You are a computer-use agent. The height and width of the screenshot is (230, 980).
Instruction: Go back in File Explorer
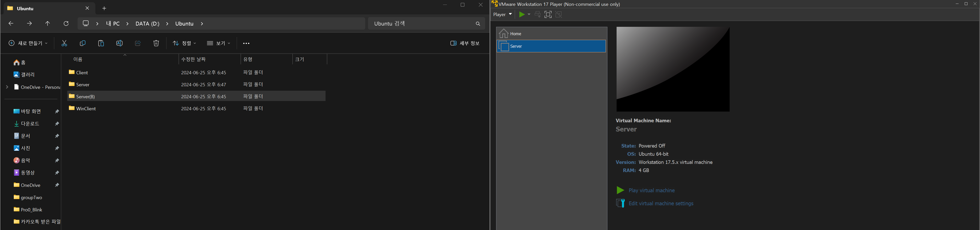pos(11,23)
